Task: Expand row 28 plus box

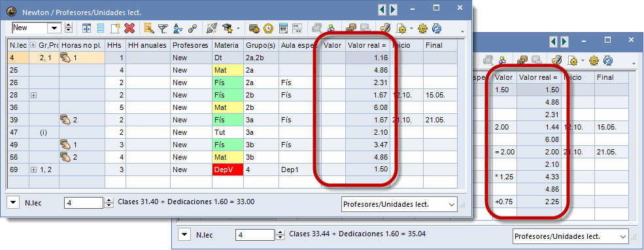Action: (x=34, y=95)
